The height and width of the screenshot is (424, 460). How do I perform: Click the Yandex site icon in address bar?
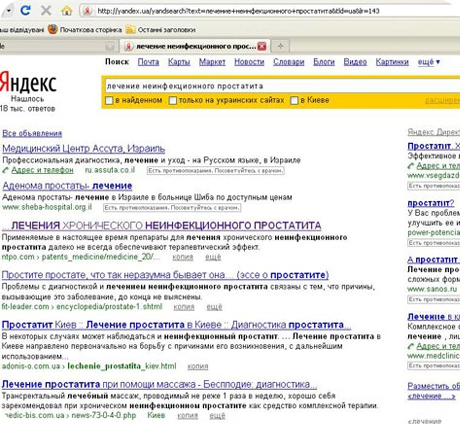(87, 11)
